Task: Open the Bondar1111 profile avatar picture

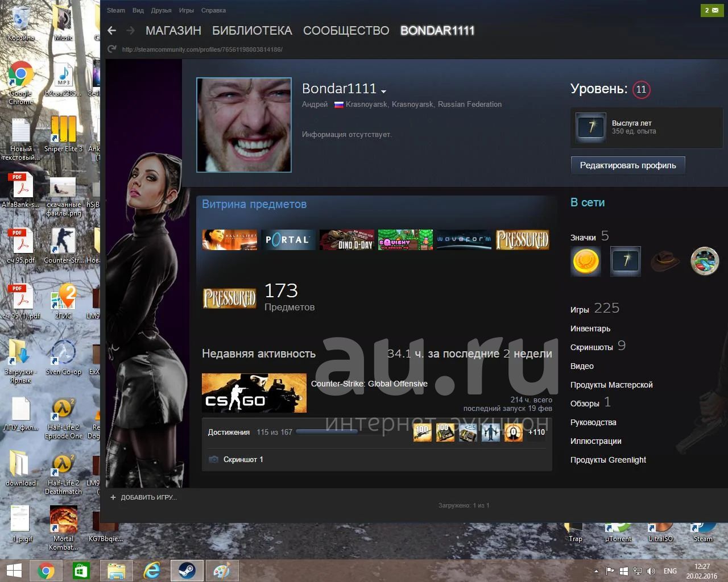Action: tap(244, 125)
